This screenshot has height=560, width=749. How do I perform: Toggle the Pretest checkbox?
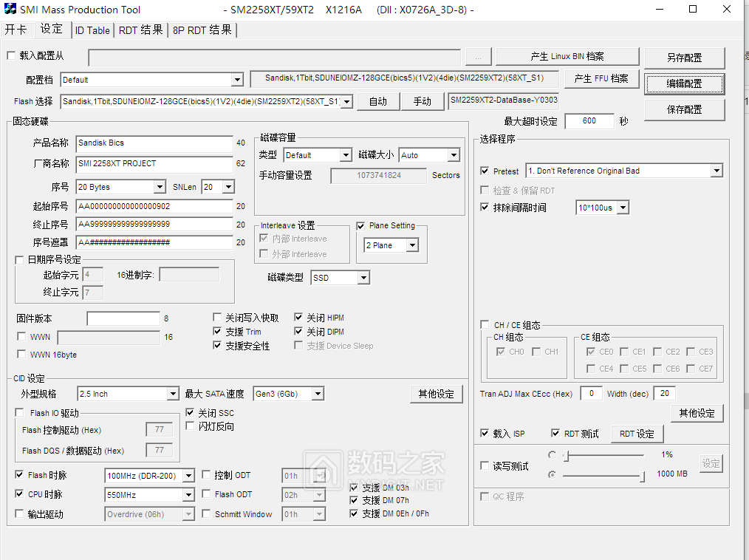coord(485,171)
